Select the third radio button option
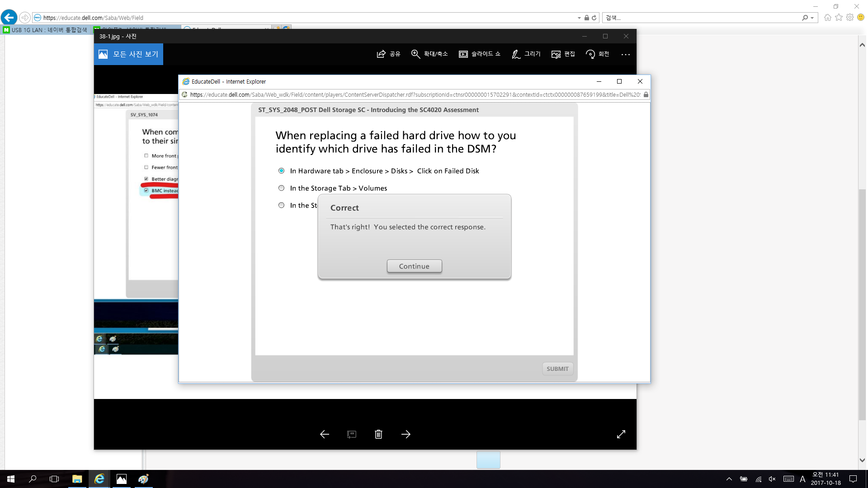The image size is (868, 488). pyautogui.click(x=281, y=205)
